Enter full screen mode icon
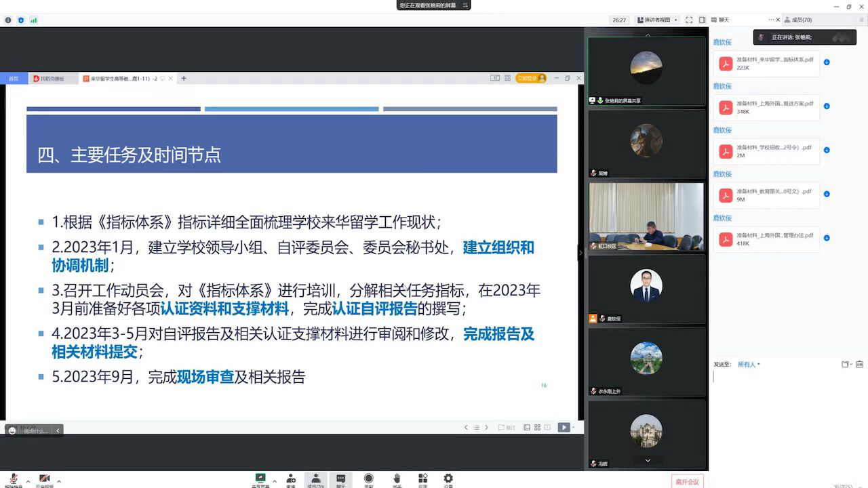 coord(689,20)
